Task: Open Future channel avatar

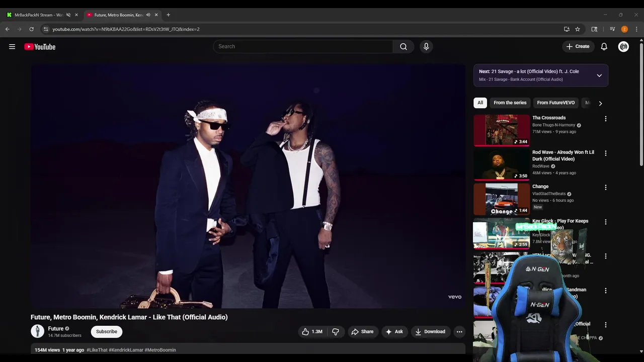Action: coord(38,331)
